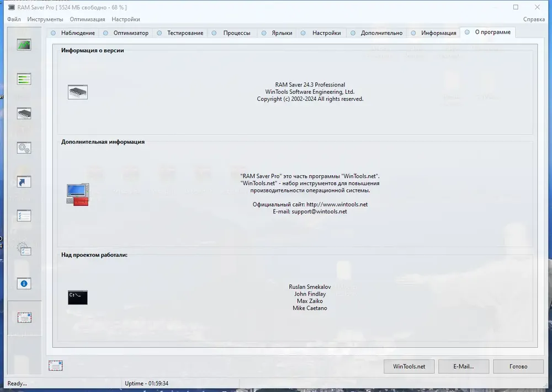
Task: Click the WinTools.net button
Action: coord(408,366)
